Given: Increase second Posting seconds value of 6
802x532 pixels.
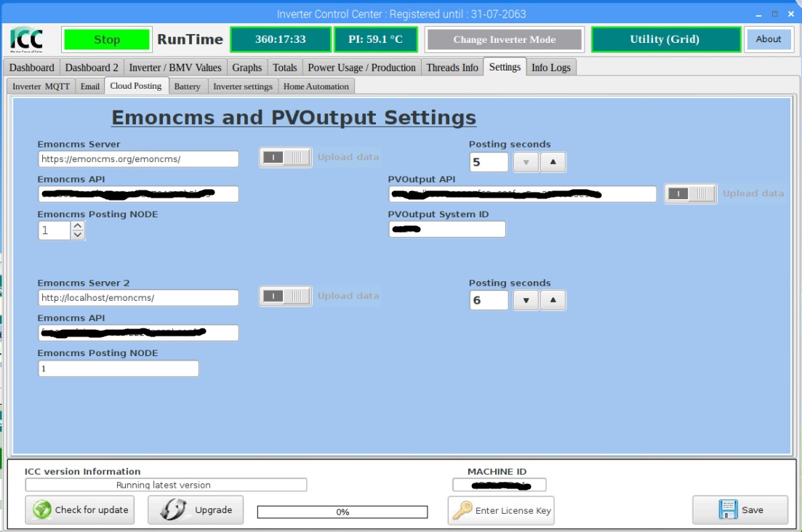Looking at the screenshot, I should [x=553, y=300].
